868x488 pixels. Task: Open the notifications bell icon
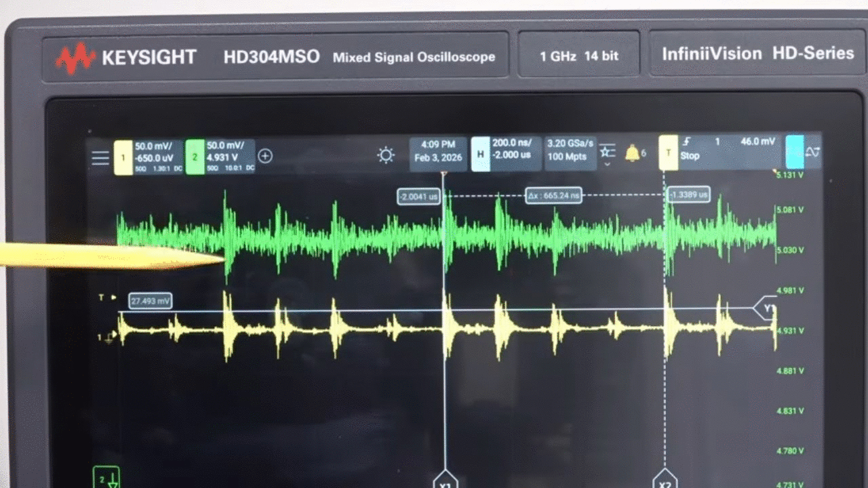632,153
